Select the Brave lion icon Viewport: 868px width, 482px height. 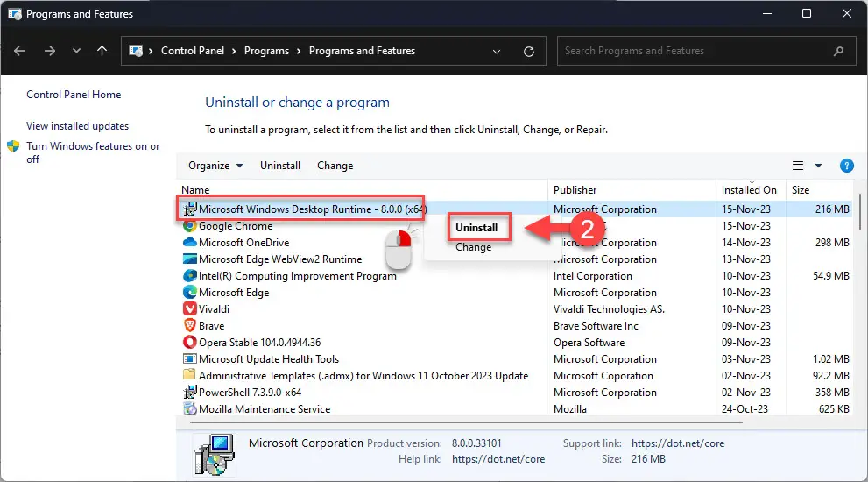(x=190, y=326)
